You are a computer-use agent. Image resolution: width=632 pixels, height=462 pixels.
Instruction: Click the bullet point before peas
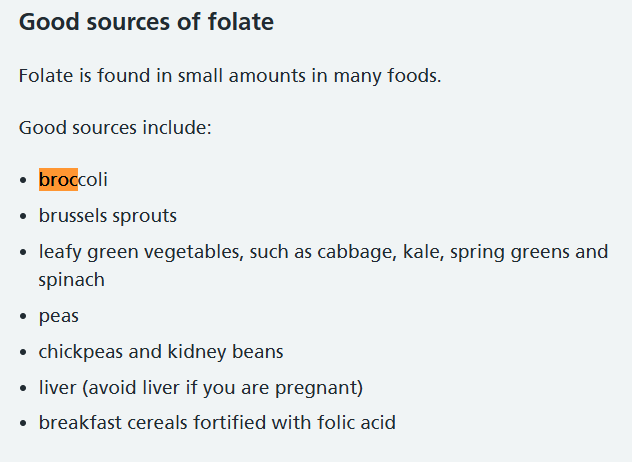pos(23,316)
